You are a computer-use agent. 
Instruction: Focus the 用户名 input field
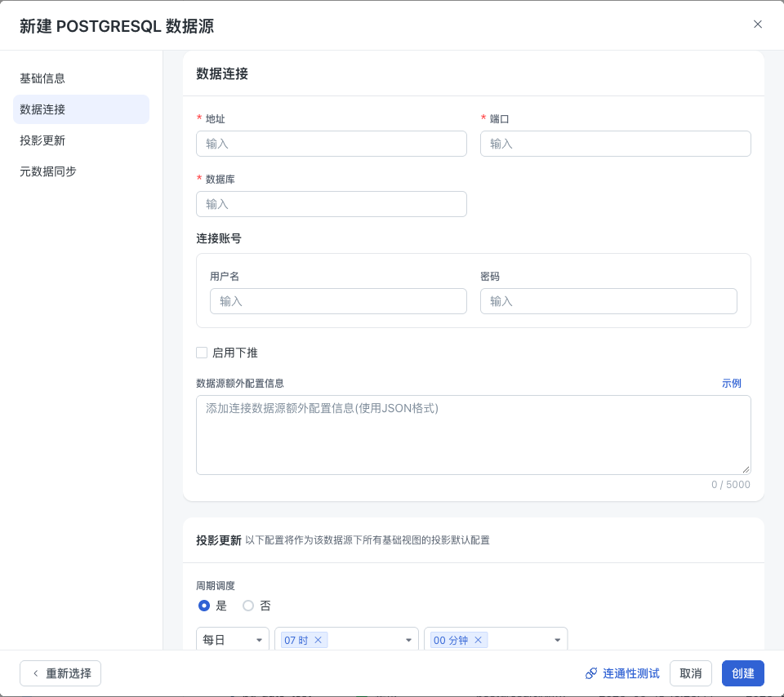pos(338,301)
